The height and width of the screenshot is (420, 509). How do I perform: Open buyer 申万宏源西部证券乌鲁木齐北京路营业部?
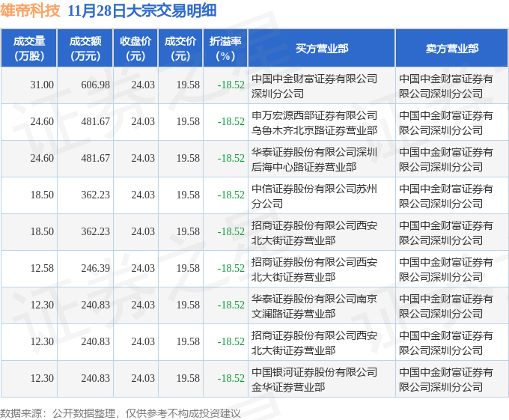pyautogui.click(x=314, y=122)
